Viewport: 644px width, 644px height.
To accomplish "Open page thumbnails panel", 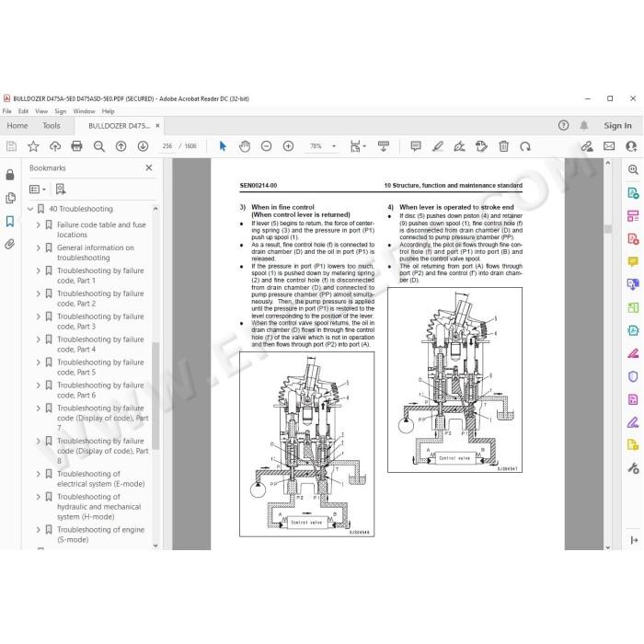I will pos(10,199).
